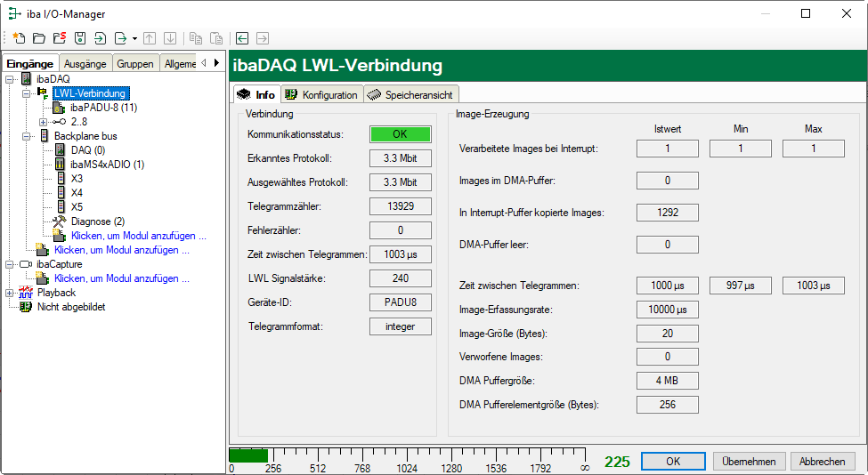Click the In Interrupt-Puffer kopierte Images value 1292

[x=668, y=213]
